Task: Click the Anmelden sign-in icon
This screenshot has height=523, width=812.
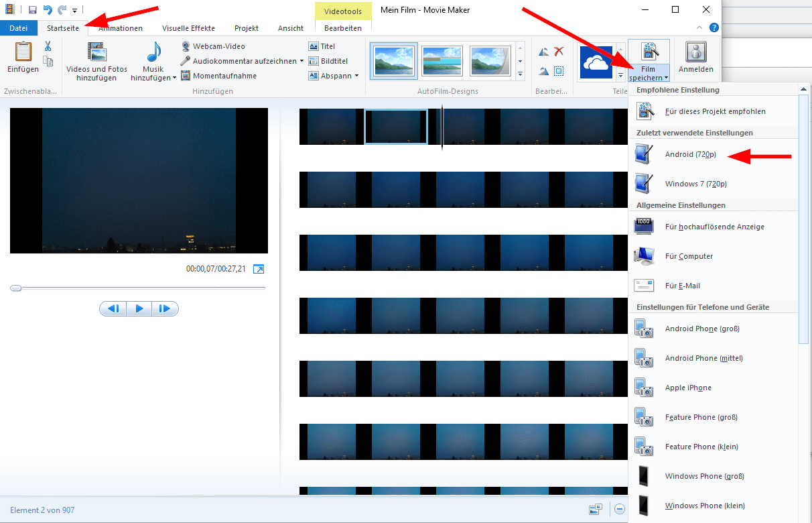Action: (x=696, y=52)
